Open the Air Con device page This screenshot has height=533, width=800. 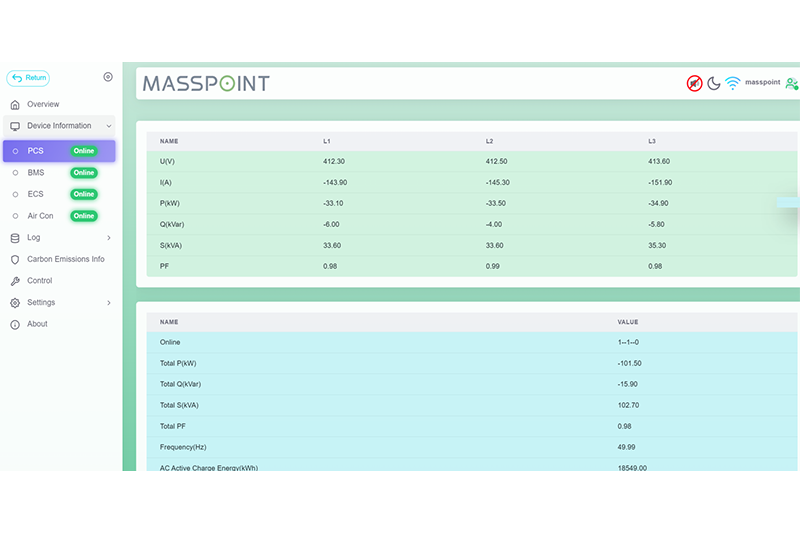[x=40, y=216]
